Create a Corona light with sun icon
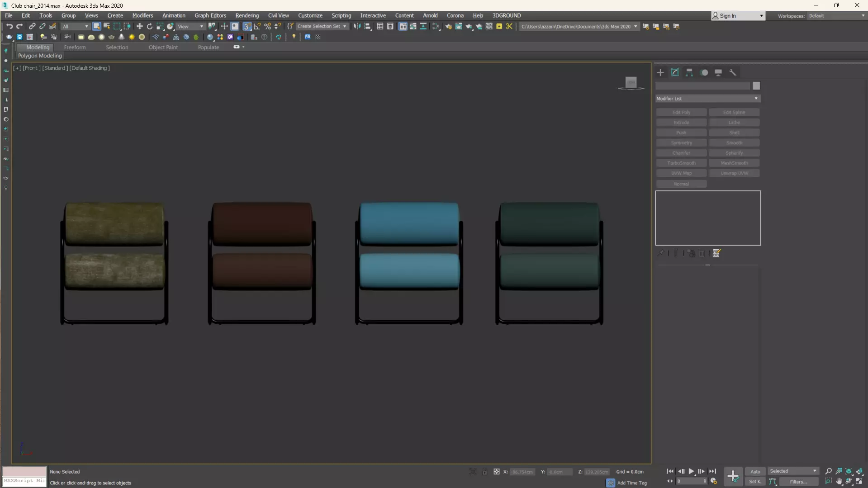The width and height of the screenshot is (868, 488). (x=132, y=37)
